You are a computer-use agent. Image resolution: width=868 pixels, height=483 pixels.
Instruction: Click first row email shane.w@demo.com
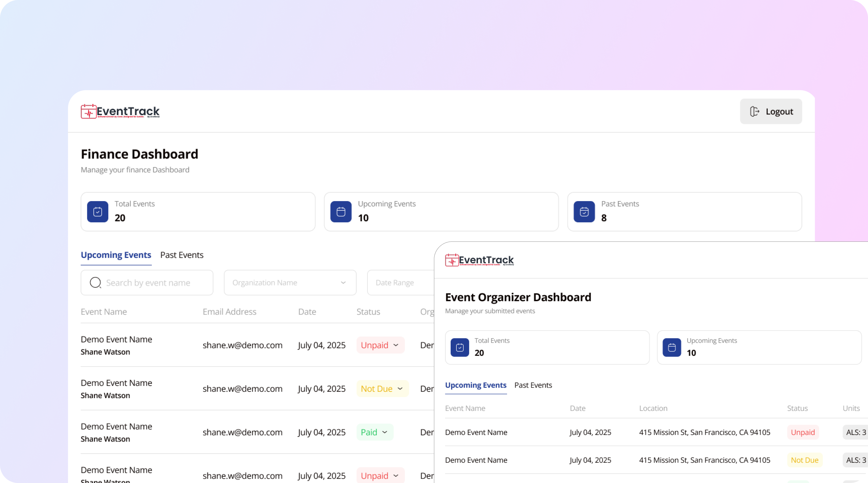pyautogui.click(x=242, y=345)
